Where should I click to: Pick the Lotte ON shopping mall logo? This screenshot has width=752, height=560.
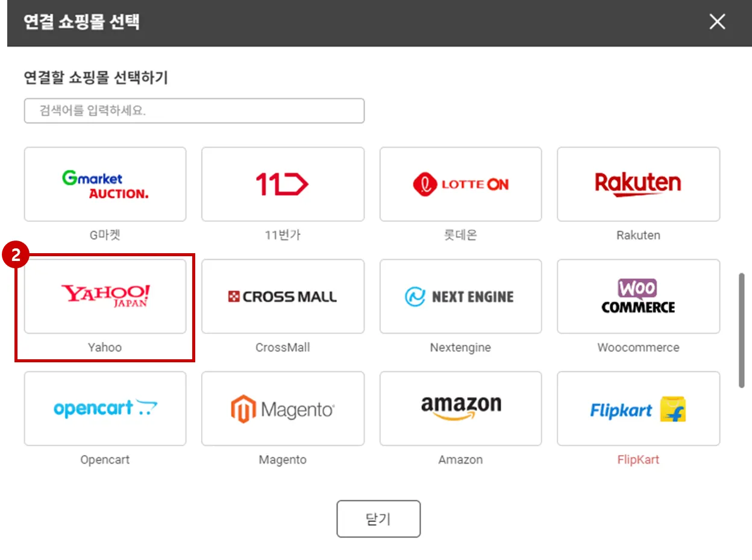[460, 184]
